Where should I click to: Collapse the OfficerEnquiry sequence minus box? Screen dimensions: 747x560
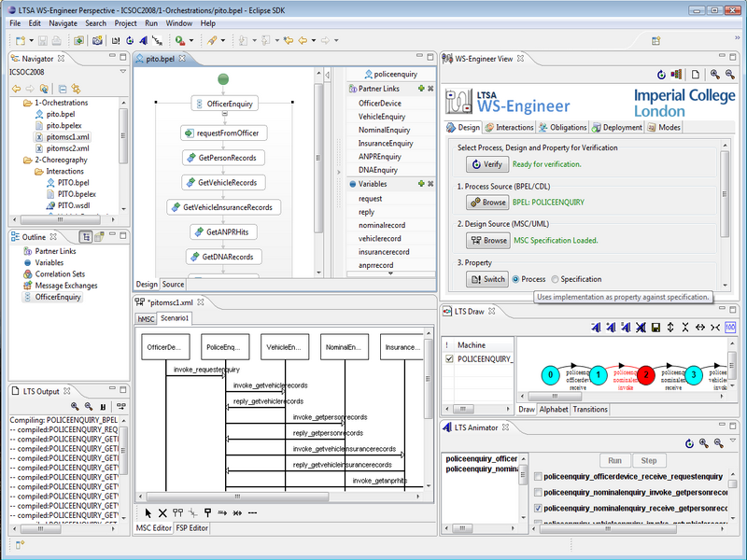225,114
